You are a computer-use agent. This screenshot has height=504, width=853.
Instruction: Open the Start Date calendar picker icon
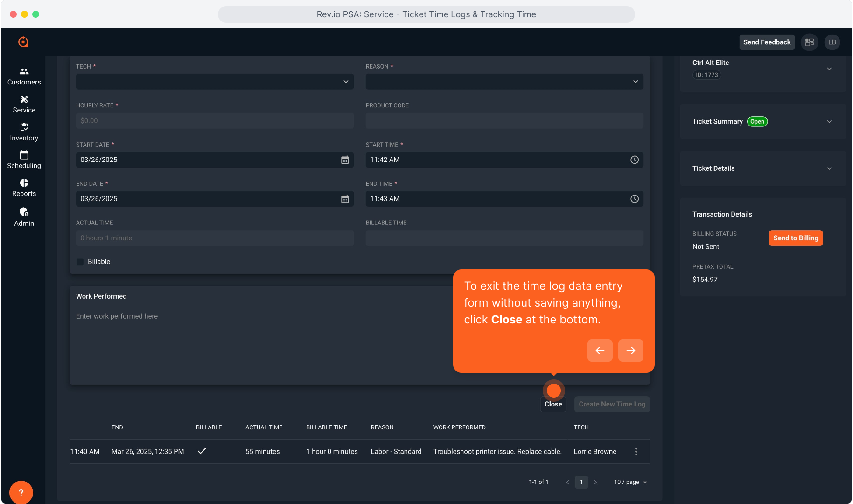345,160
